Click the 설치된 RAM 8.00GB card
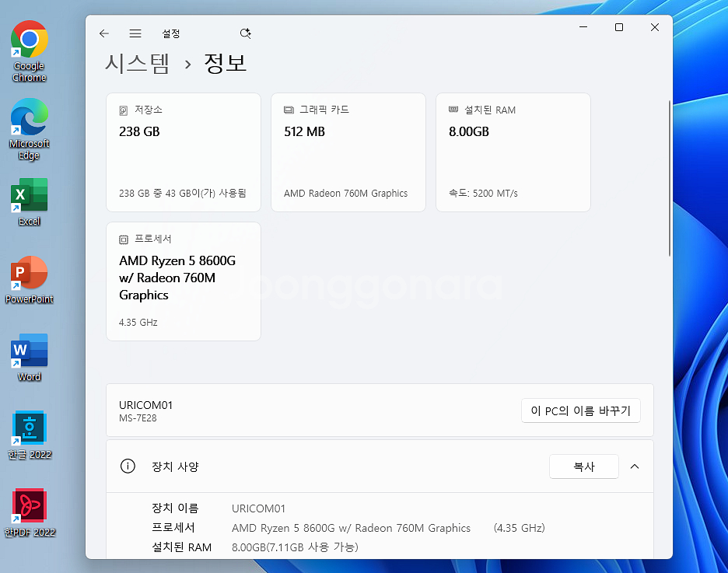 click(513, 152)
